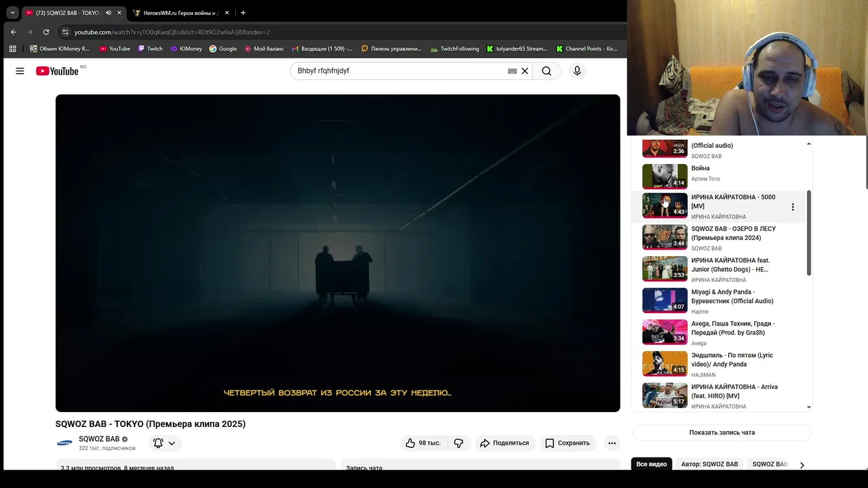This screenshot has width=868, height=488.
Task: Open options for ИРИНА КАЙРАТОВНА - 5000 playlist item
Action: pos(793,207)
